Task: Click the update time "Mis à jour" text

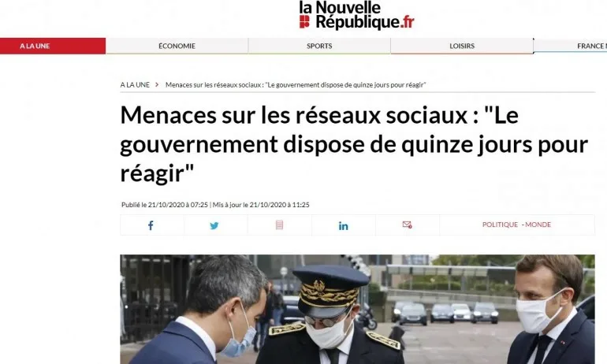Action: (x=261, y=205)
